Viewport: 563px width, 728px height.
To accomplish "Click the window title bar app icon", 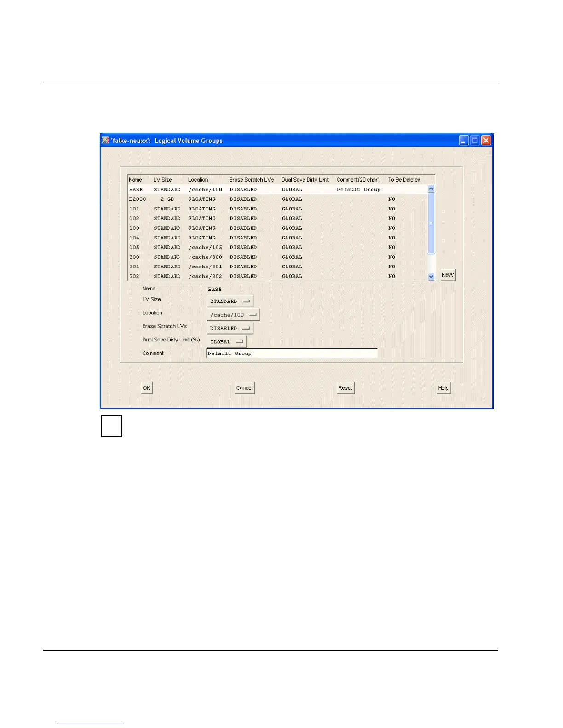I will click(x=106, y=140).
